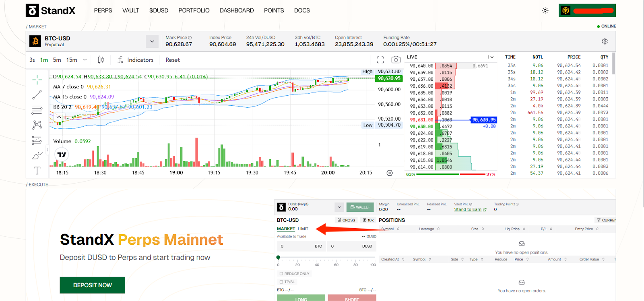Image resolution: width=644 pixels, height=301 pixels.
Task: Click the order size slider handle
Action: point(278,257)
